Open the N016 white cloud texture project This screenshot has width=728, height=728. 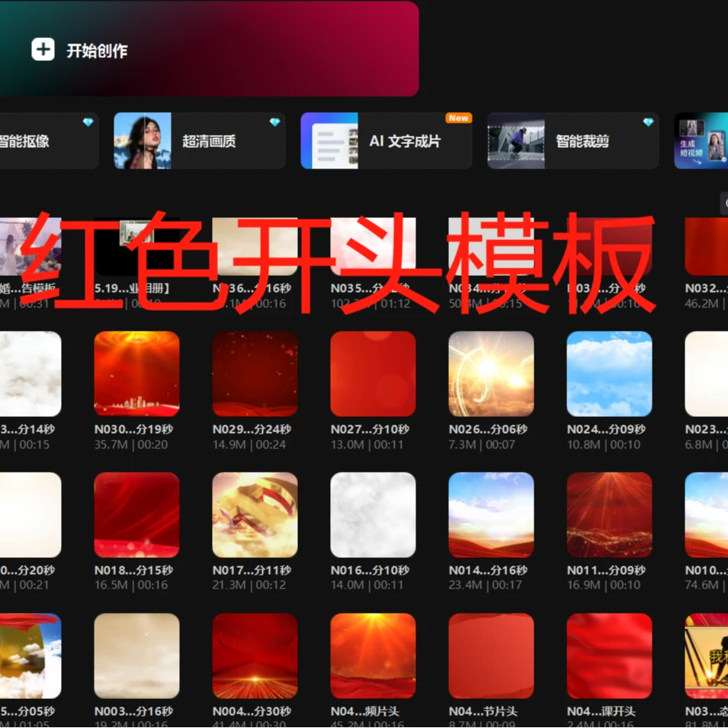click(373, 515)
